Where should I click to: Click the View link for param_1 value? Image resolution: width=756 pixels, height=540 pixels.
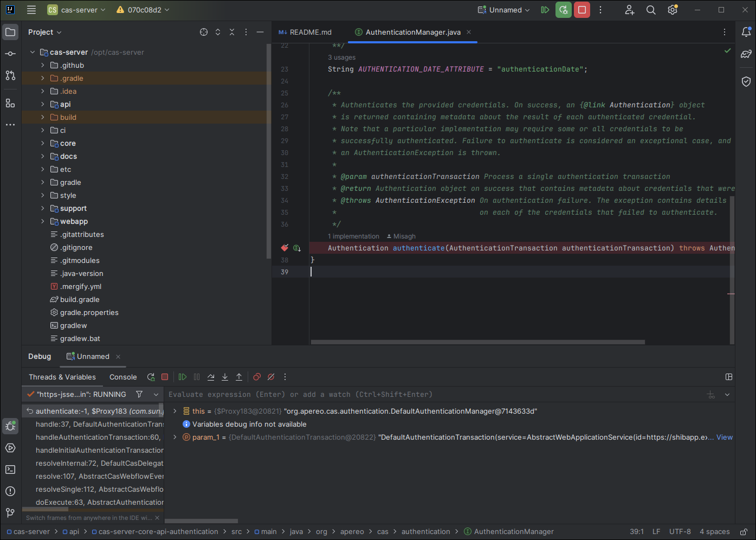724,437
